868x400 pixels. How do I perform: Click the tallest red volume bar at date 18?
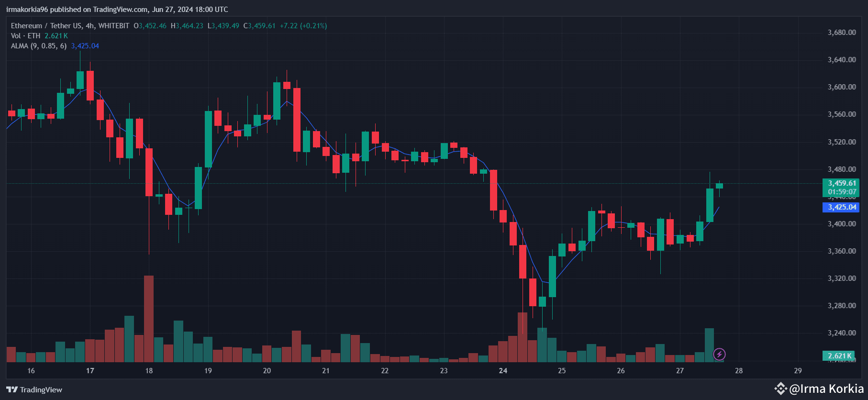tap(149, 318)
